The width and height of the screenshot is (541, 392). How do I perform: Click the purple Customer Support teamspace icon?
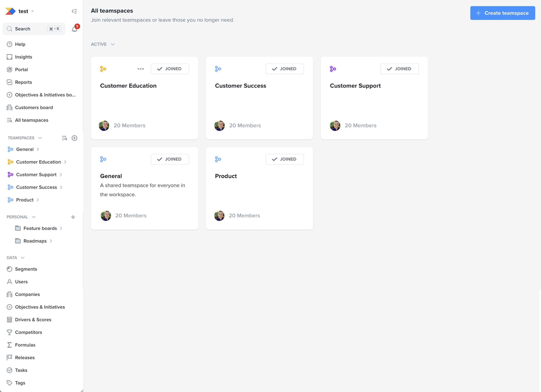333,69
